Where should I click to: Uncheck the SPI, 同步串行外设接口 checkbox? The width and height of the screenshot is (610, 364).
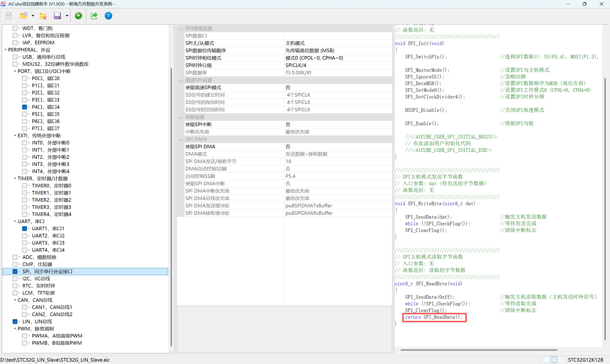pos(15,272)
